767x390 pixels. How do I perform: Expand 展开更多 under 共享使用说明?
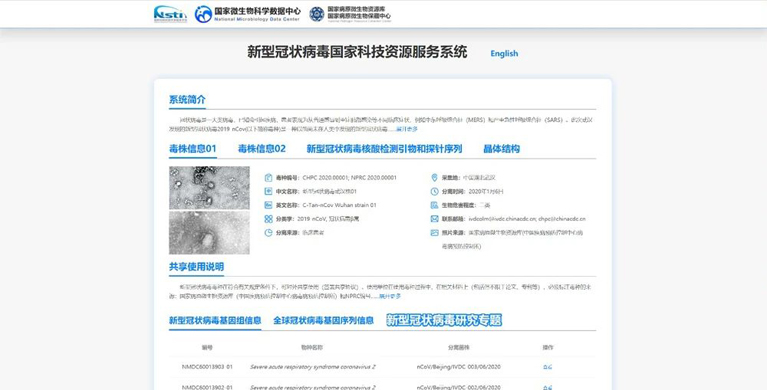(390, 296)
